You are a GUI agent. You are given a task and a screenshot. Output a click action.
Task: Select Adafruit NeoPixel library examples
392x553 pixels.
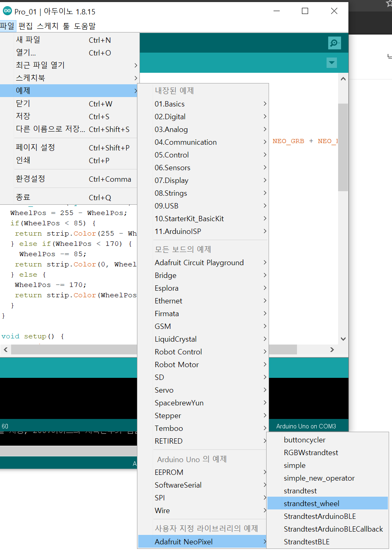pyautogui.click(x=203, y=542)
